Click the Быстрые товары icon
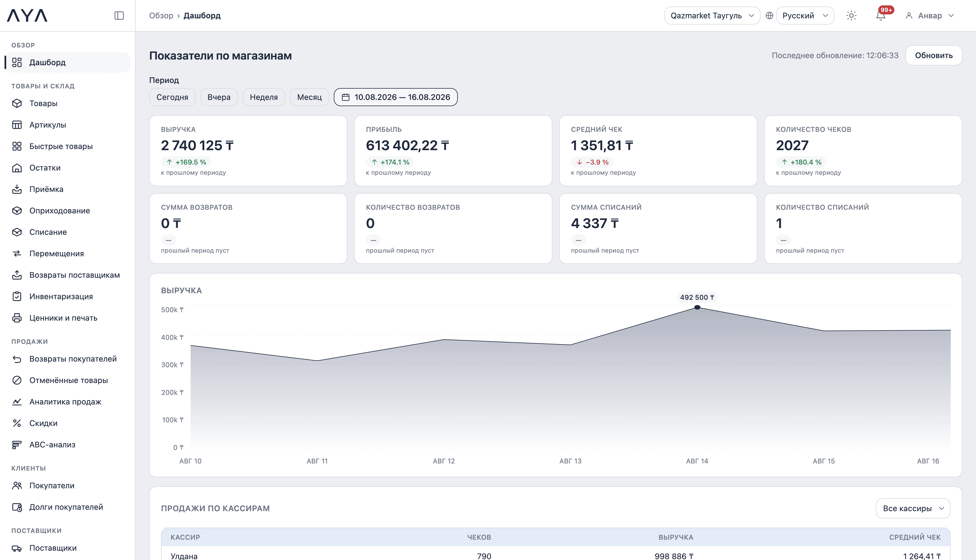Viewport: 976px width, 560px height. pos(17,146)
